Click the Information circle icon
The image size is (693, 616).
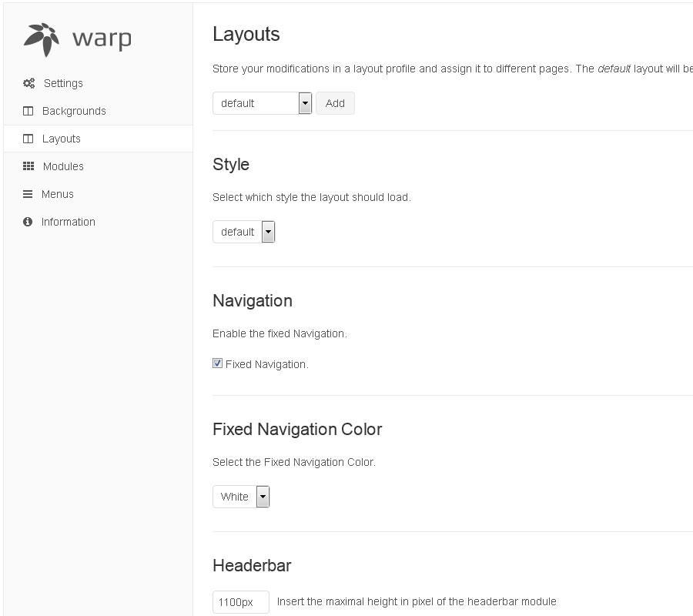click(x=28, y=222)
